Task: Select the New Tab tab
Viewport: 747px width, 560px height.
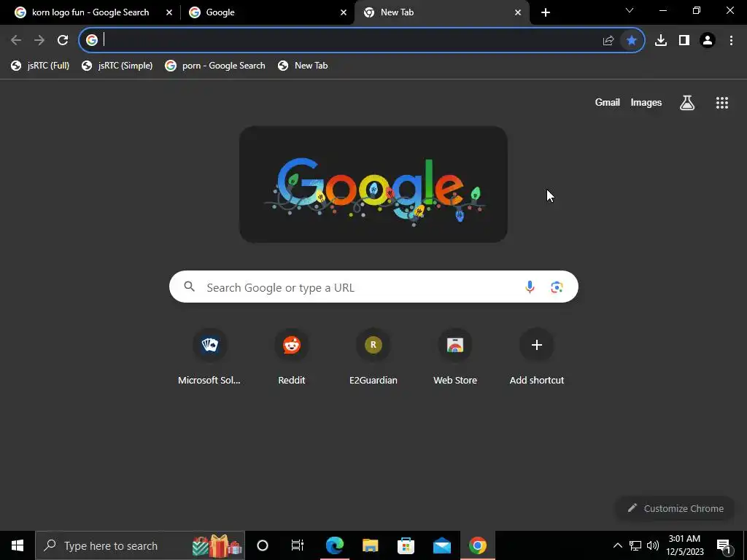Action: pyautogui.click(x=397, y=12)
